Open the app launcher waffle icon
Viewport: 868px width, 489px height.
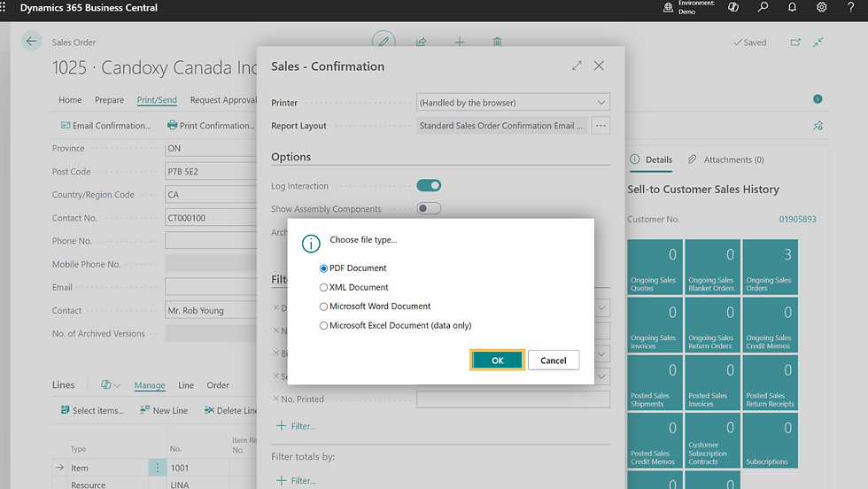3,7
